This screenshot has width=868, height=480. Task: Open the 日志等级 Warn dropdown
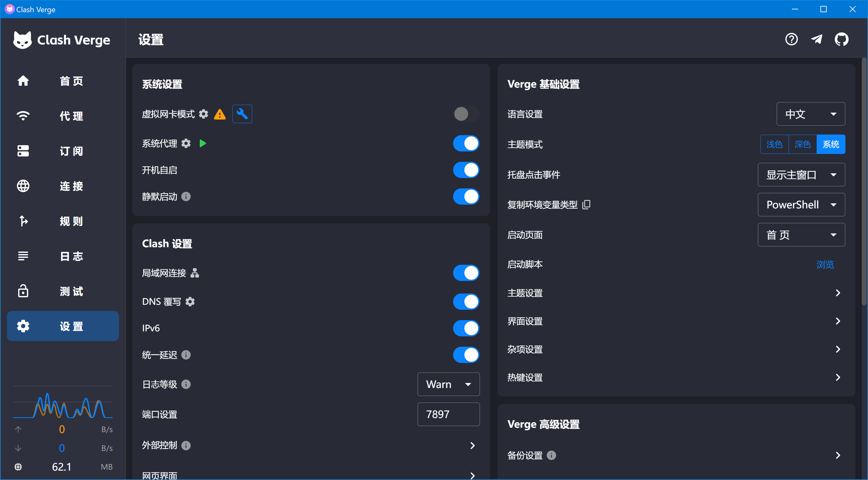coord(448,384)
